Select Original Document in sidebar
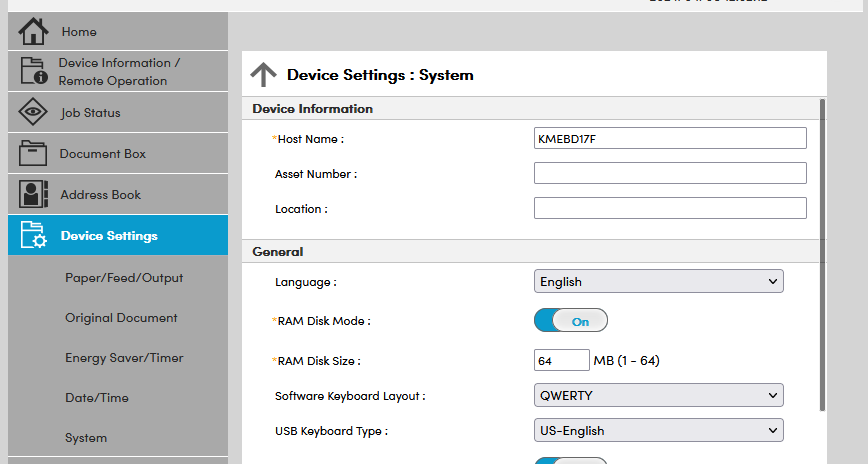The height and width of the screenshot is (464, 868). coord(121,318)
